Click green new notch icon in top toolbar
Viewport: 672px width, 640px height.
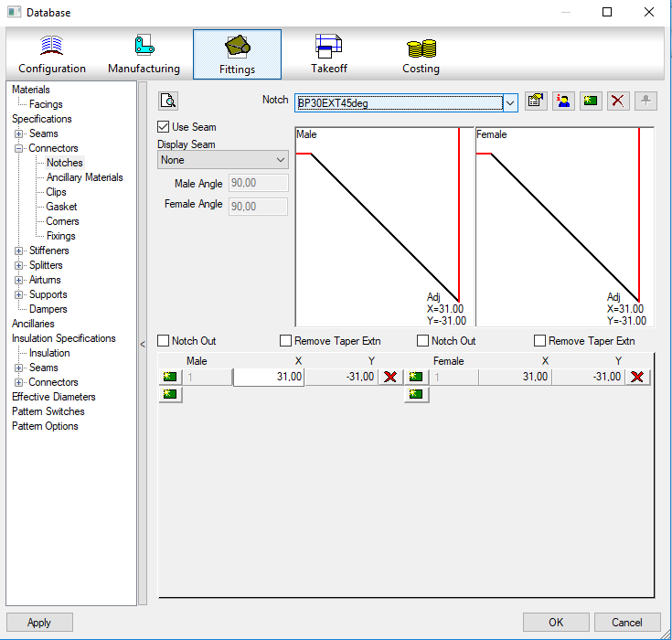[591, 101]
